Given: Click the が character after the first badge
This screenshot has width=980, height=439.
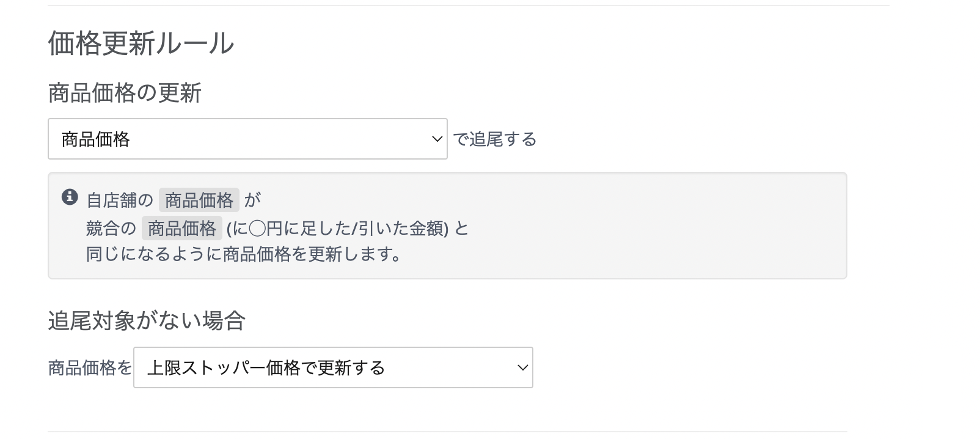Looking at the screenshot, I should pos(252,200).
